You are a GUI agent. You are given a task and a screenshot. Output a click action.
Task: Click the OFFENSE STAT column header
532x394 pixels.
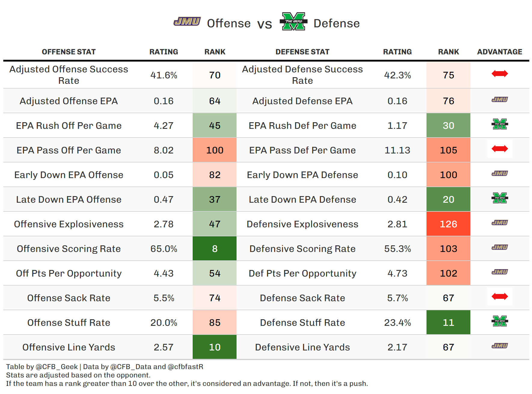[69, 52]
